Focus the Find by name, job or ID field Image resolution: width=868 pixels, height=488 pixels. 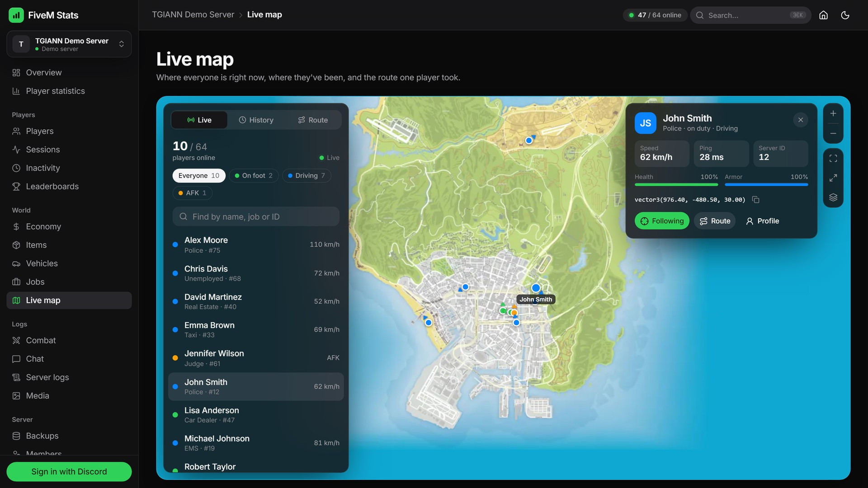coord(256,217)
